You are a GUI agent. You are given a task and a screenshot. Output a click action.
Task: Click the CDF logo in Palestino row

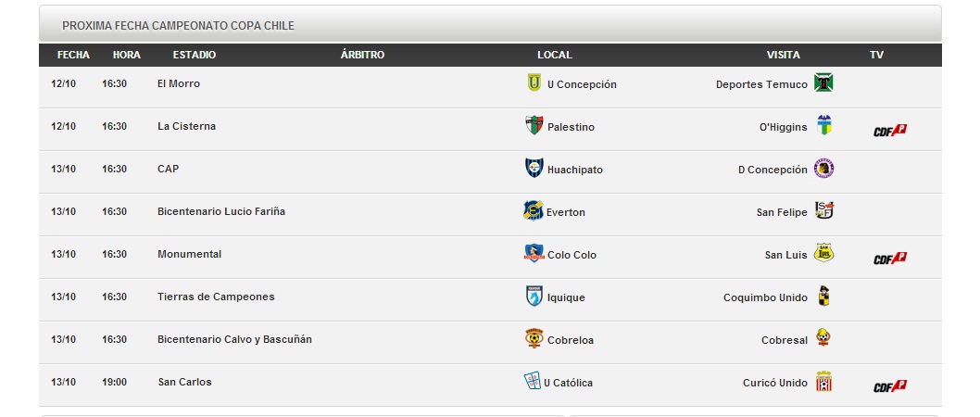click(890, 130)
